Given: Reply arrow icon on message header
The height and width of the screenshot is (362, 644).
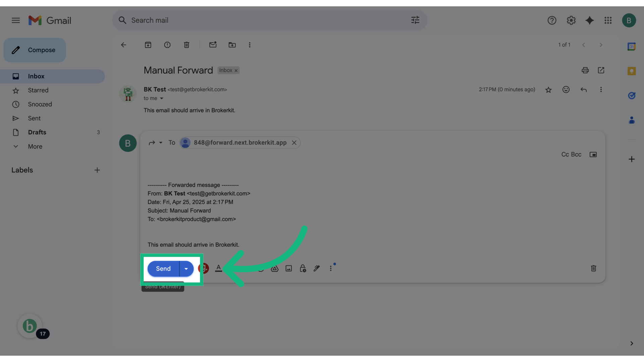Looking at the screenshot, I should point(584,89).
